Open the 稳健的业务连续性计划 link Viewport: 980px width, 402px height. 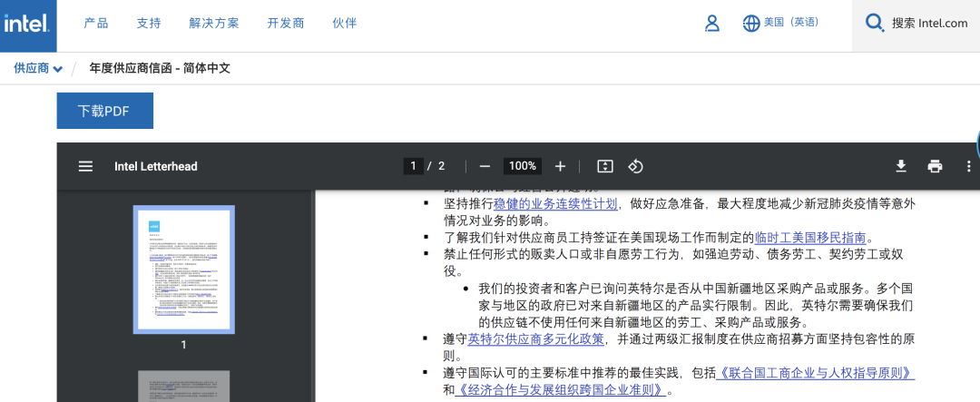tap(555, 204)
